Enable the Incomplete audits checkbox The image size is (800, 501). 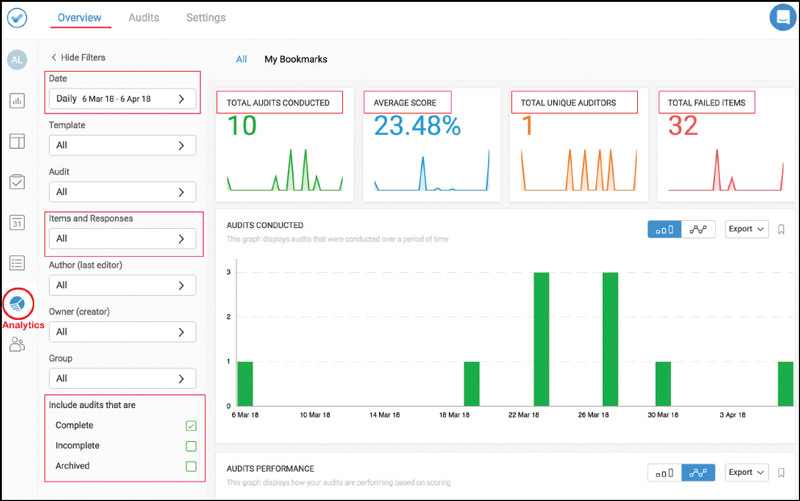point(191,446)
